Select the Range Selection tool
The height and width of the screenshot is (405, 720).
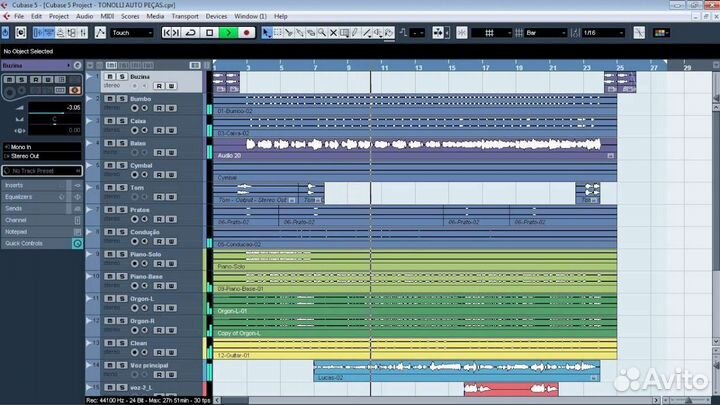[278, 33]
